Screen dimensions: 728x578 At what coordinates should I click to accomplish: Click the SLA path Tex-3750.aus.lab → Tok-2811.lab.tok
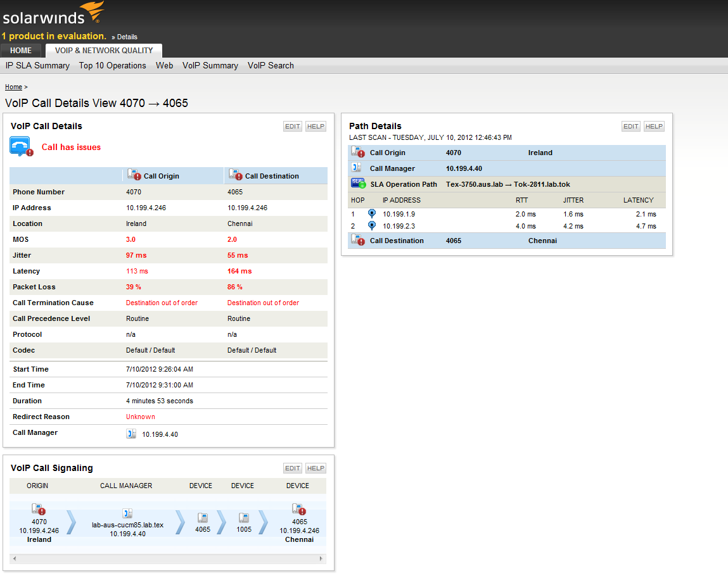[508, 184]
